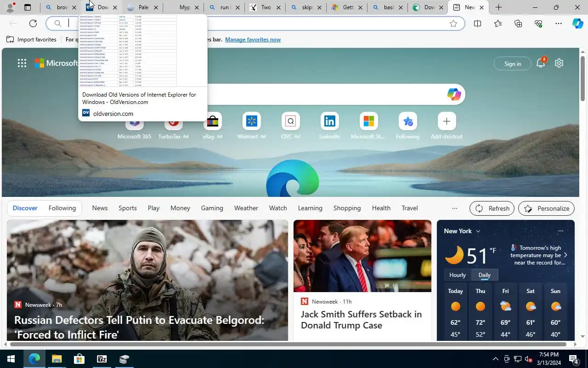The height and width of the screenshot is (368, 588).
Task: Launch 7-Zip from taskbar
Action: [102, 359]
